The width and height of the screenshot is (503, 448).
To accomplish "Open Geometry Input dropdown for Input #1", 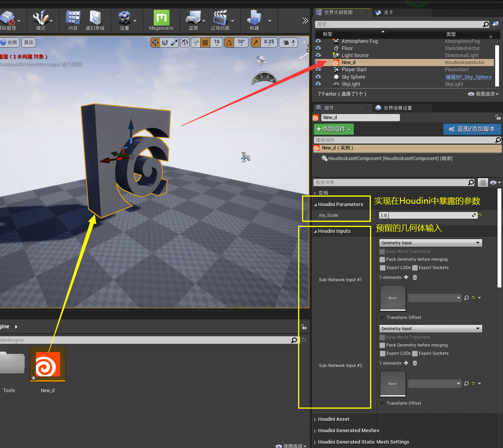I will [x=431, y=243].
